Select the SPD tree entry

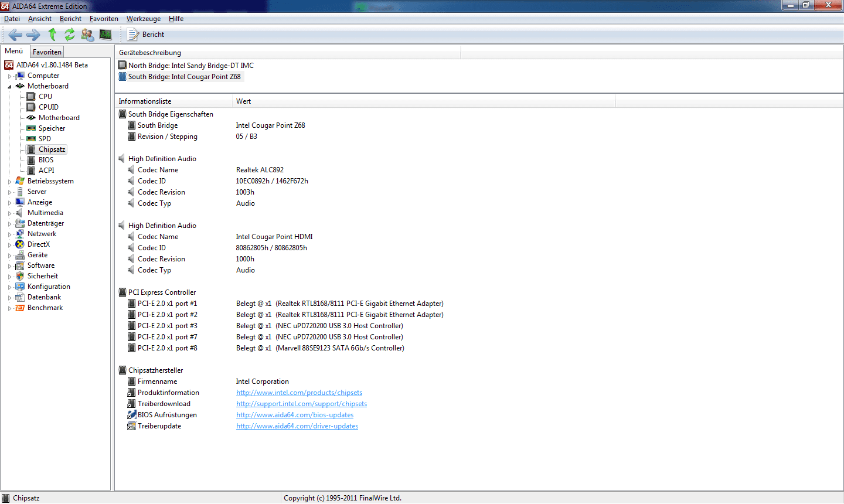coord(45,139)
